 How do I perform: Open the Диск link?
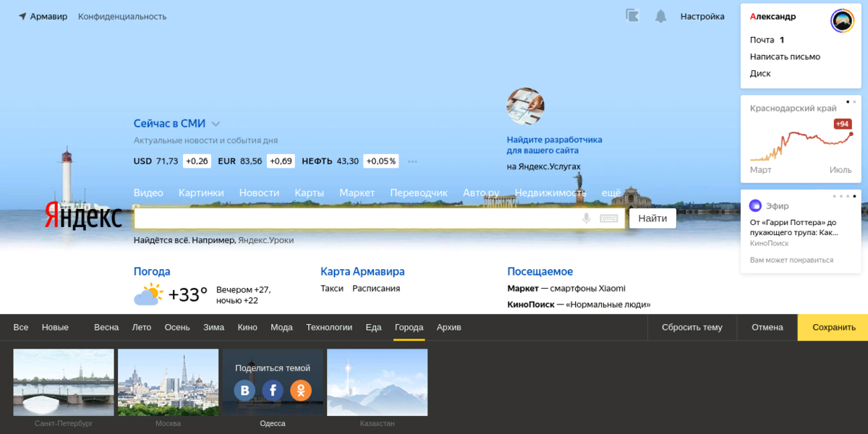[760, 73]
